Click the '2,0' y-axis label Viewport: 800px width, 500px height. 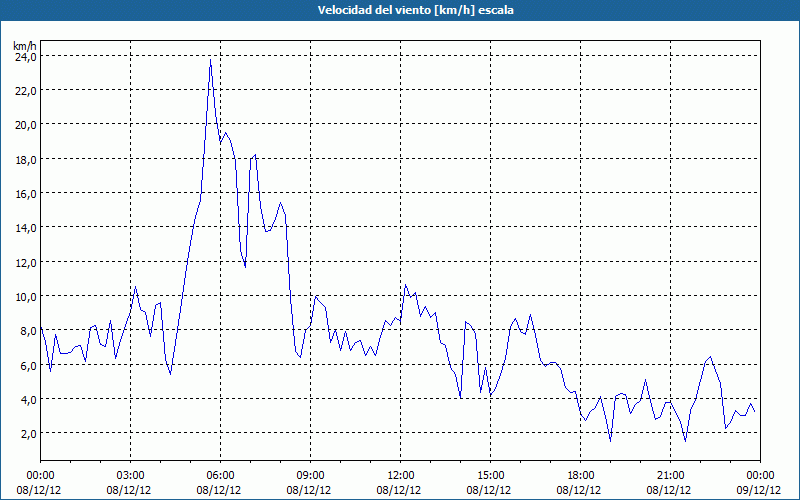coord(28,434)
